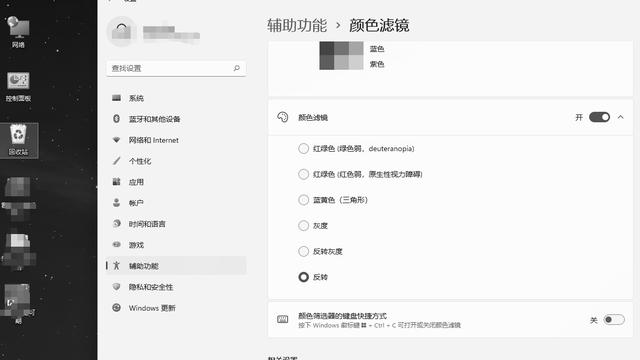
Task: Click the search magnifier icon
Action: click(236, 68)
